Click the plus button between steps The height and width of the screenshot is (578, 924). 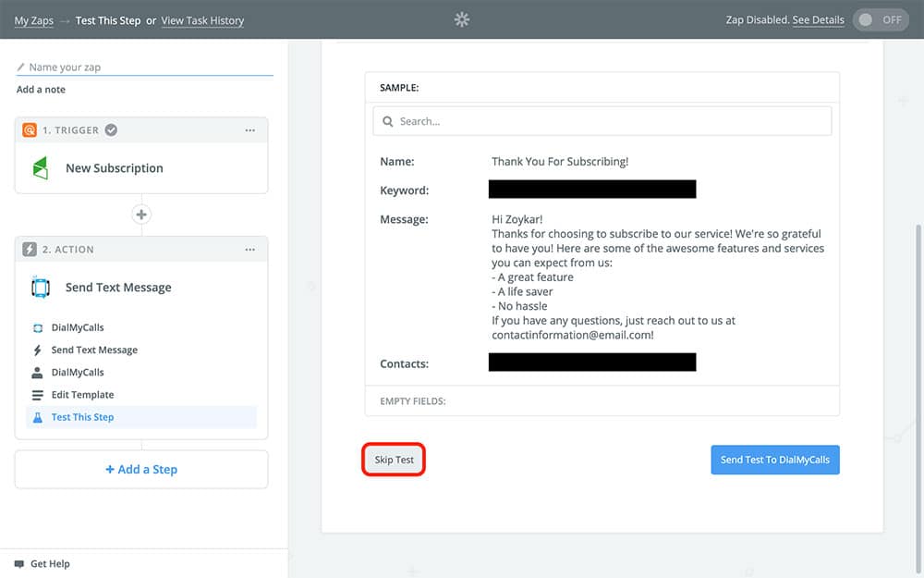tap(141, 215)
